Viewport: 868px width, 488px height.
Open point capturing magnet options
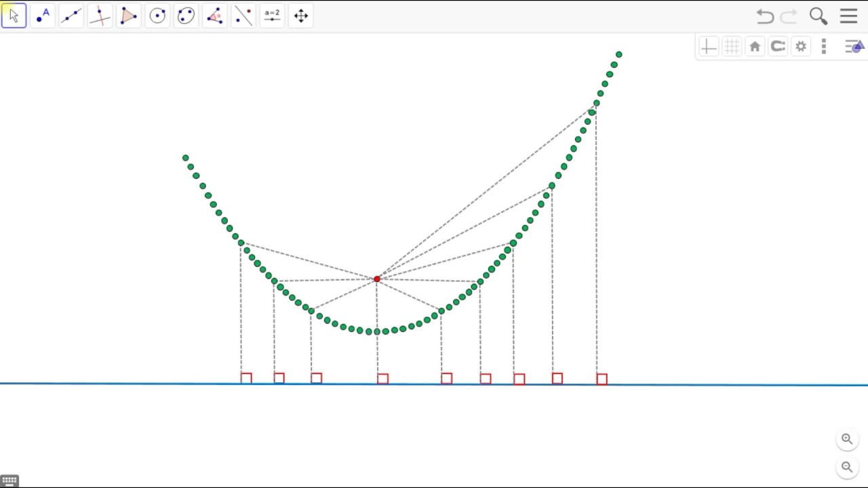(x=778, y=47)
